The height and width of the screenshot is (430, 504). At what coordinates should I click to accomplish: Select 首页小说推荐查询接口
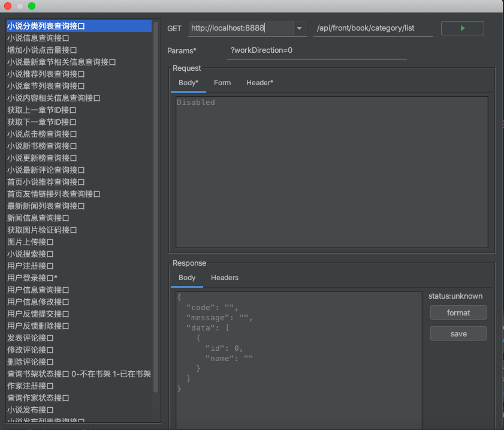pyautogui.click(x=79, y=182)
